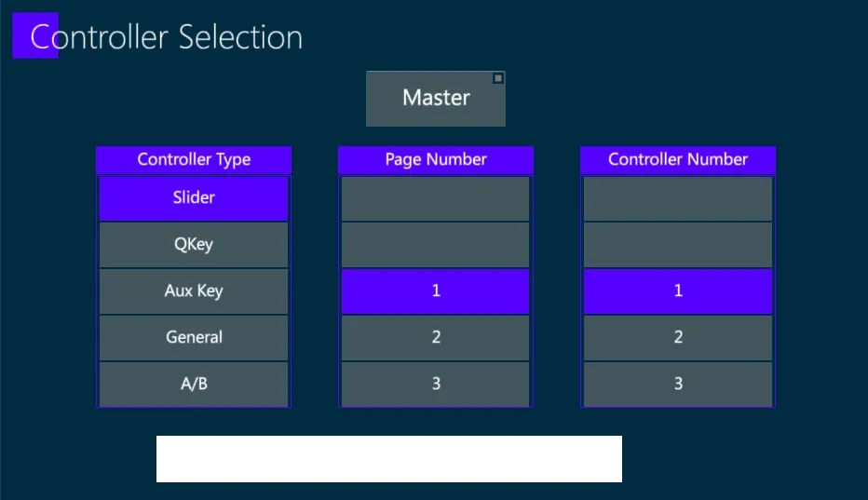Pick General controller type
868x500 pixels.
pos(194,338)
